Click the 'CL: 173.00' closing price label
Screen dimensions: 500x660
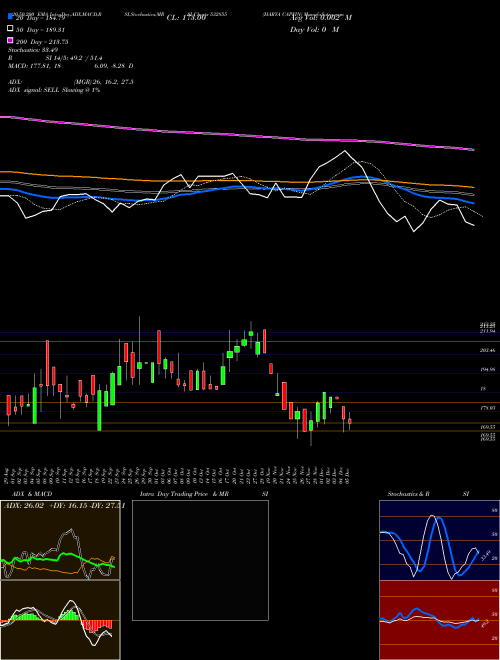[x=186, y=18]
